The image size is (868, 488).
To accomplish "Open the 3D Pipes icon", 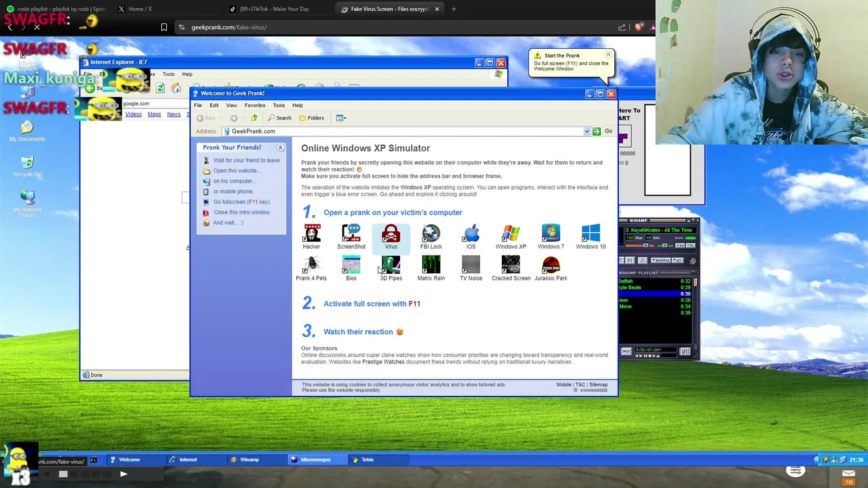I will click(391, 268).
